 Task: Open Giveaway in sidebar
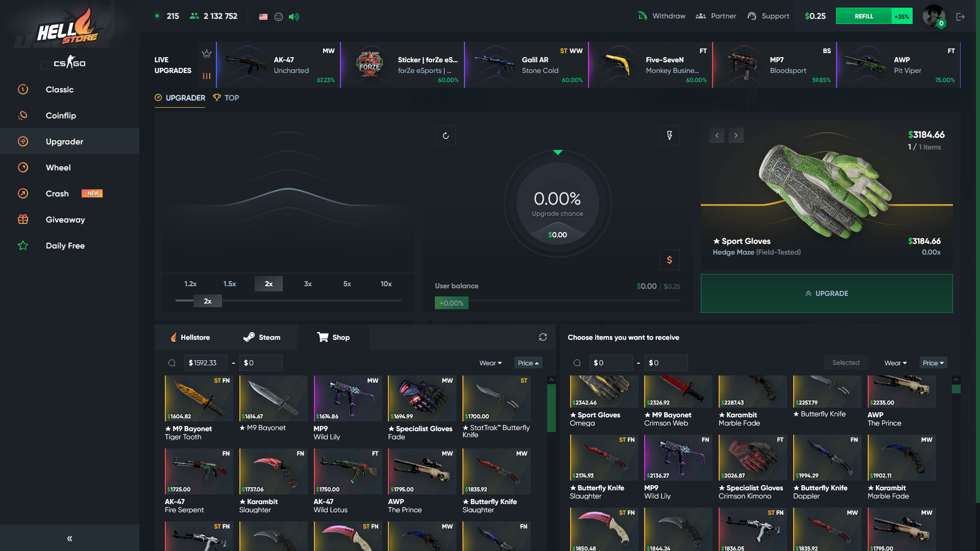coord(69,220)
